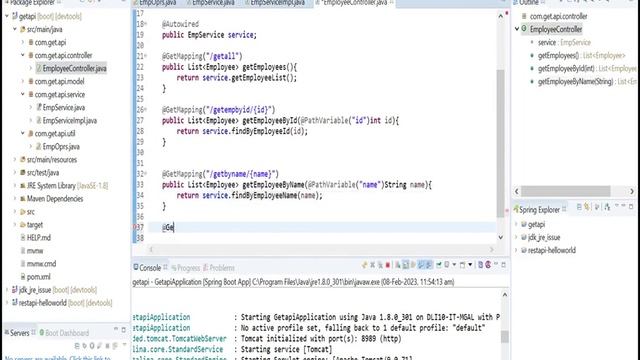Click the Outline horizontal scrollbar thumb

pos(565,191)
